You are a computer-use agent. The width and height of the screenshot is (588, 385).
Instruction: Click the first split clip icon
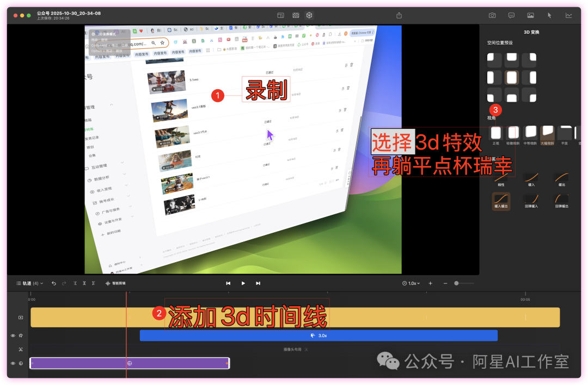click(75, 283)
